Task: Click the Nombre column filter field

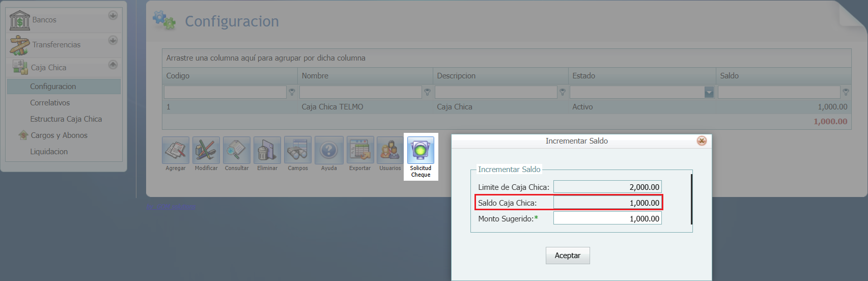Action: pyautogui.click(x=360, y=92)
